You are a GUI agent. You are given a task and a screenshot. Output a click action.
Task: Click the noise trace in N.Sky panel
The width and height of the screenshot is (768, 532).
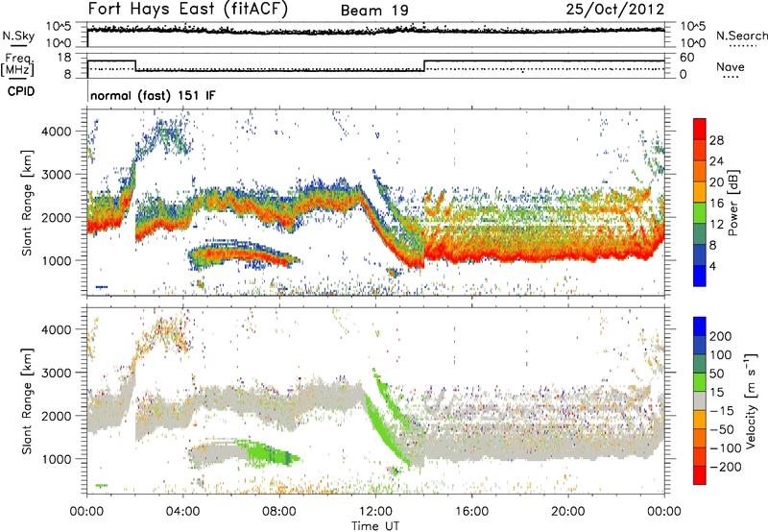[375, 31]
